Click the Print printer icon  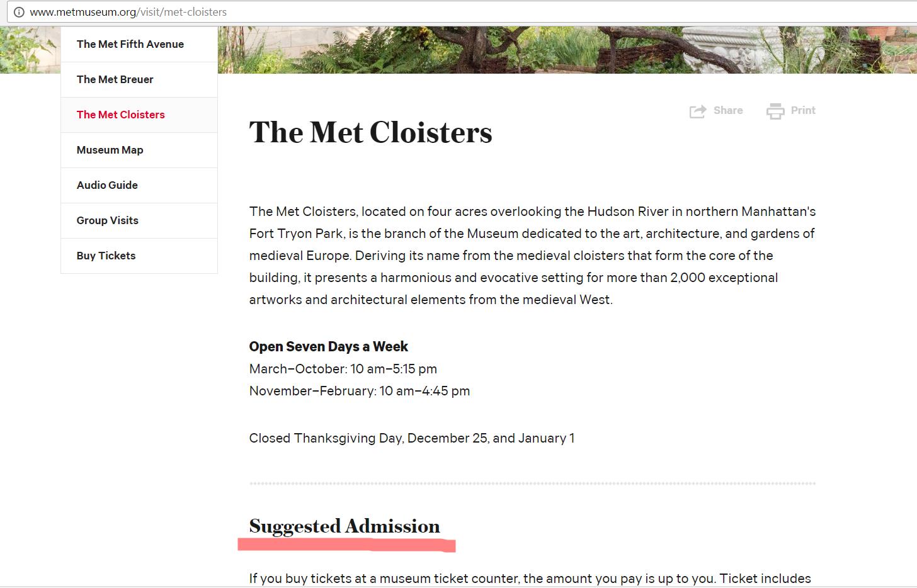[x=775, y=111]
